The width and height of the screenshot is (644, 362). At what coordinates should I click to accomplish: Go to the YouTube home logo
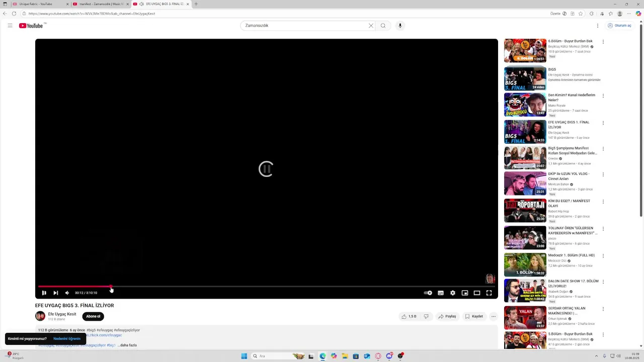click(x=31, y=26)
